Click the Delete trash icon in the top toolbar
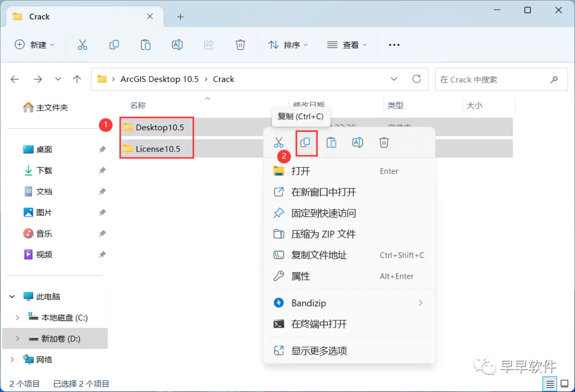Image resolution: width=575 pixels, height=392 pixels. pyautogui.click(x=240, y=45)
